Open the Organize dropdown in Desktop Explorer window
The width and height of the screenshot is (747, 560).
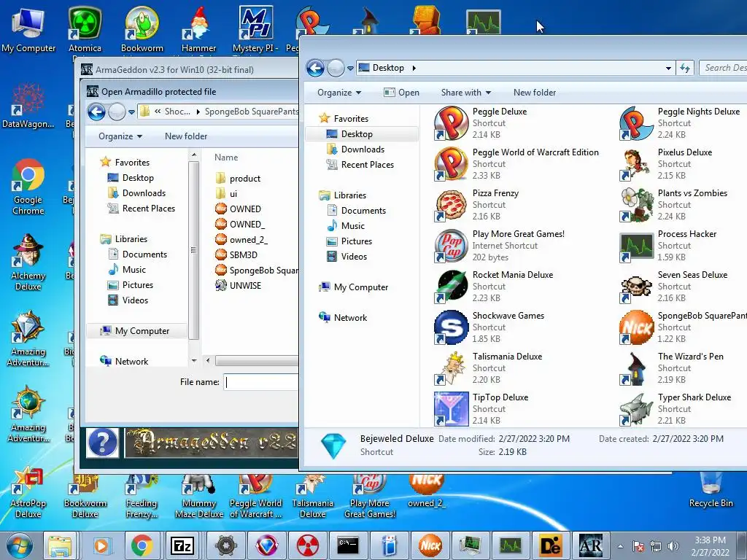pyautogui.click(x=339, y=93)
